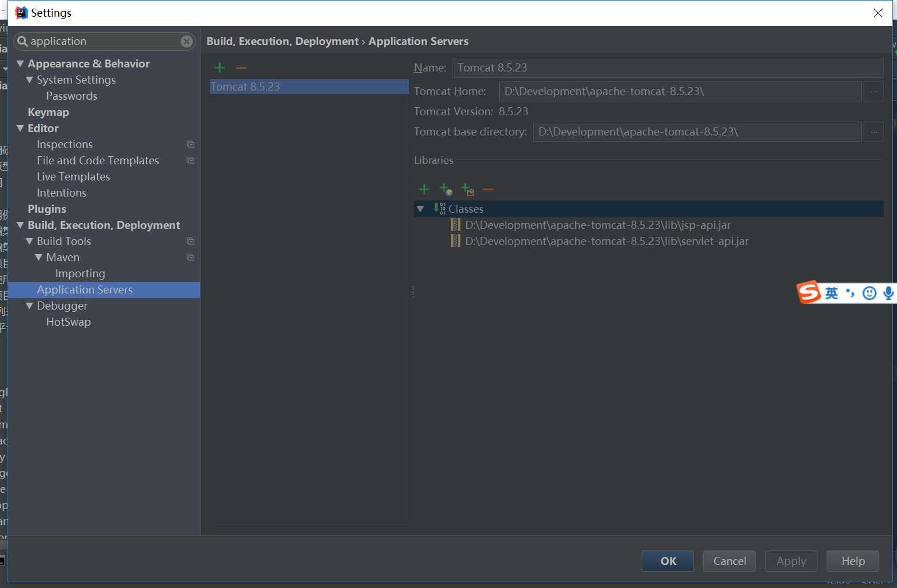Image resolution: width=897 pixels, height=588 pixels.
Task: Collapse the Maven node
Action: click(39, 257)
